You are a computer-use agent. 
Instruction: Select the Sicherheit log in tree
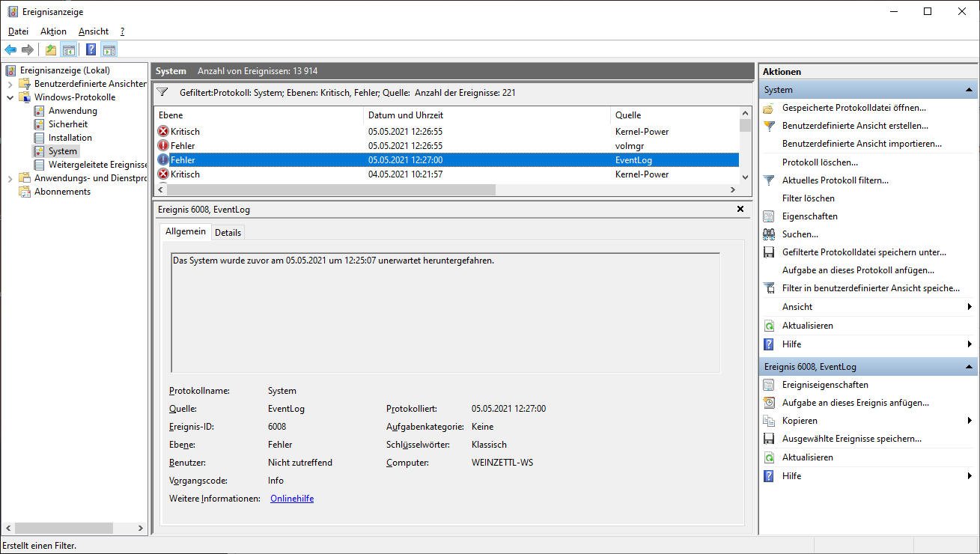pyautogui.click(x=68, y=124)
